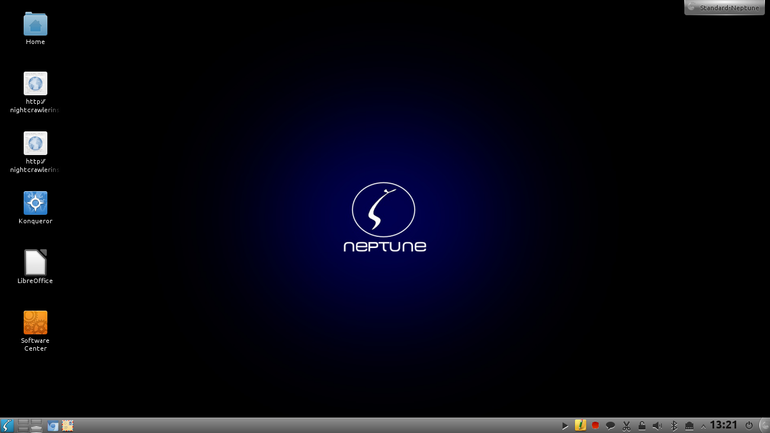This screenshot has width=770, height=433.
Task: Open the panel toolbox at the taskbar edge
Action: (765, 425)
